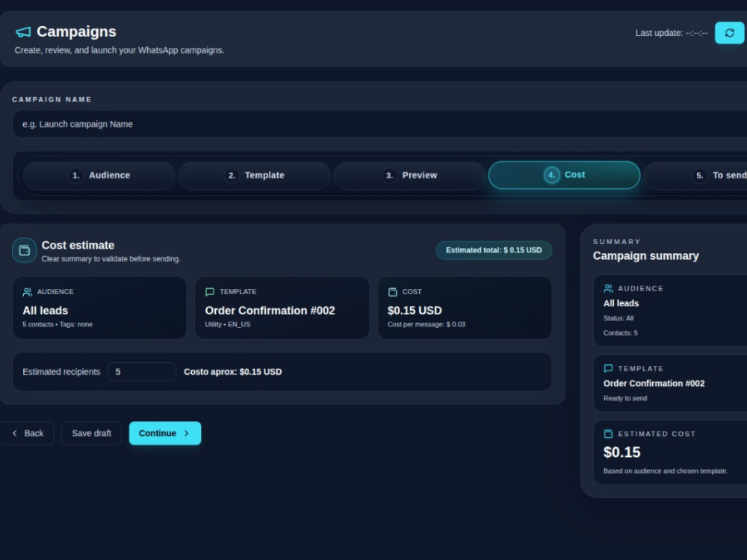Go to step 5 To send
The width and height of the screenshot is (747, 560).
[695, 175]
